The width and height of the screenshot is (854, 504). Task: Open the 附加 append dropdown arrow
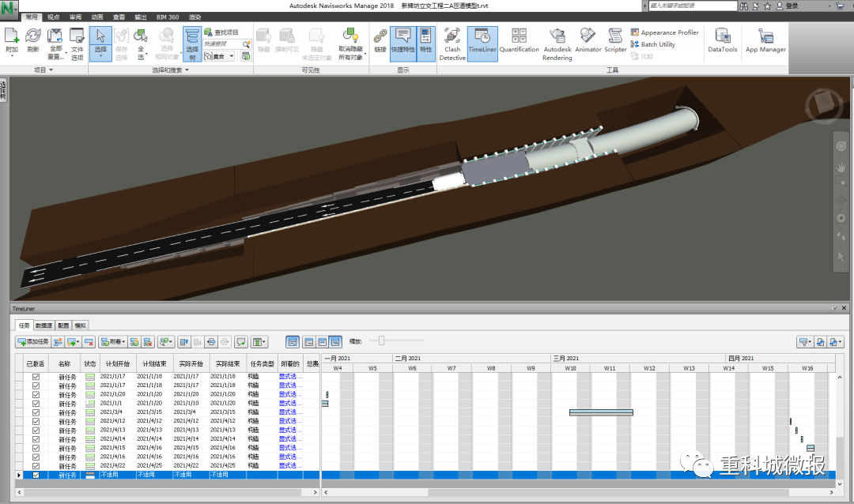(x=11, y=55)
